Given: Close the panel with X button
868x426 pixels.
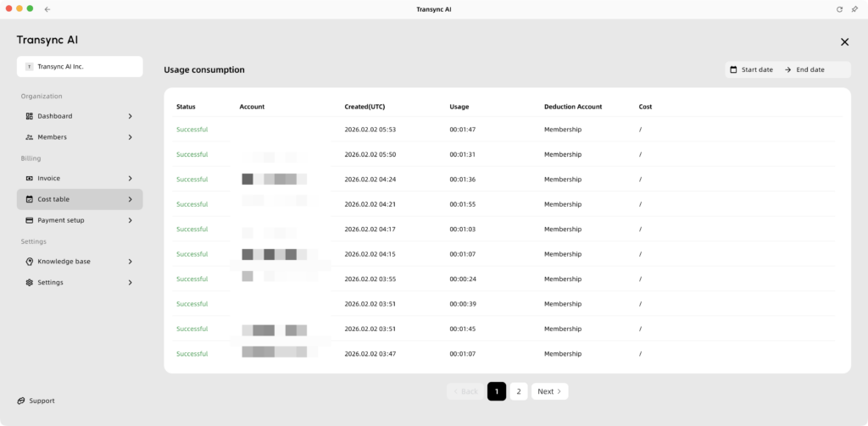Looking at the screenshot, I should point(844,41).
